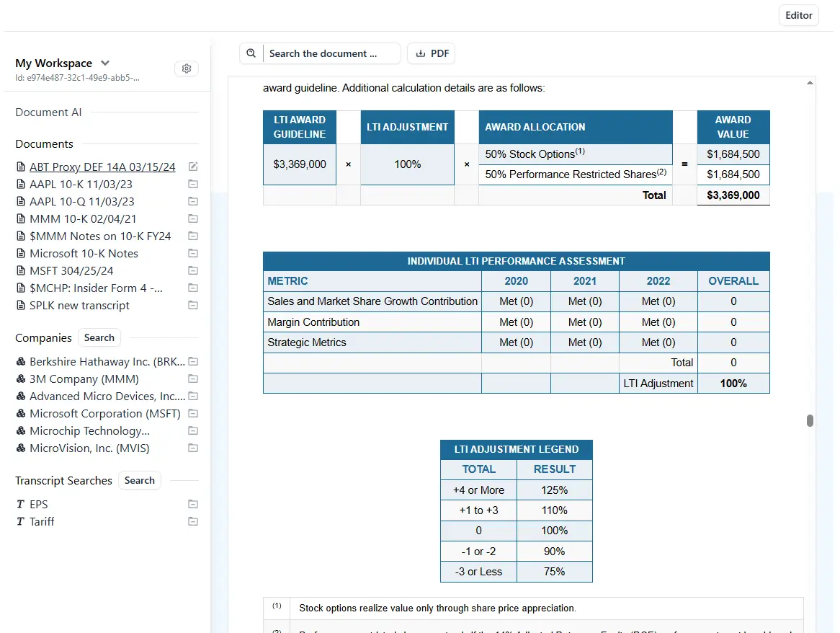Click folder icon next to Tariff search
Screen dimensions: 840x633
tap(193, 521)
